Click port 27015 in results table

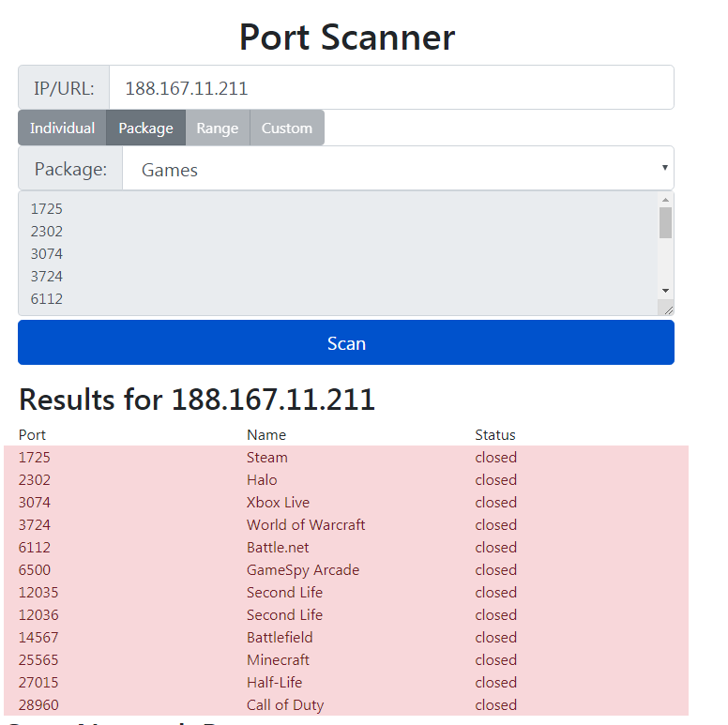coord(38,683)
